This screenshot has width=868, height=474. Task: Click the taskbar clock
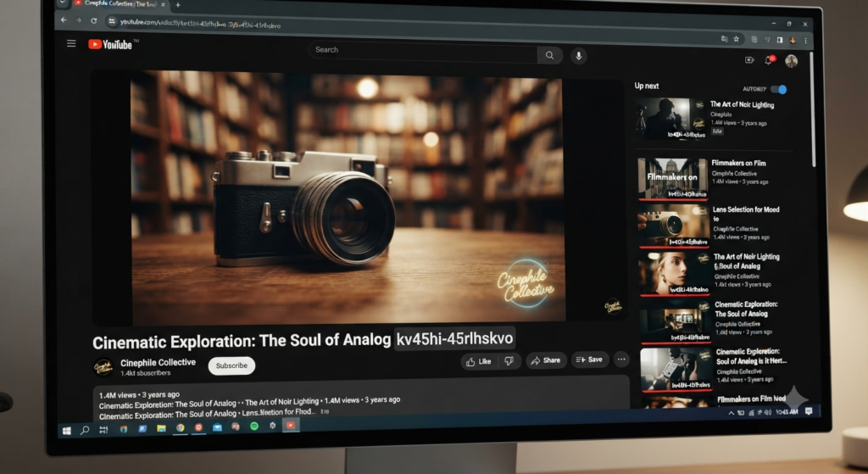pyautogui.click(x=786, y=412)
